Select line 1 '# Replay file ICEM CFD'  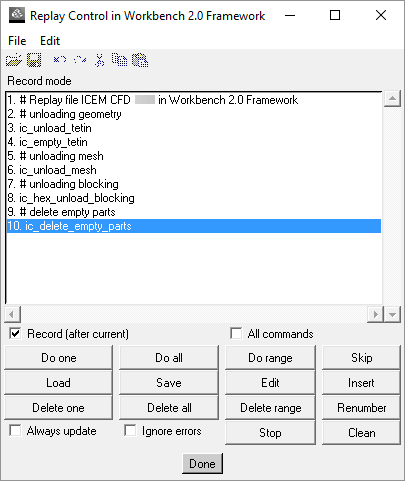pyautogui.click(x=194, y=100)
